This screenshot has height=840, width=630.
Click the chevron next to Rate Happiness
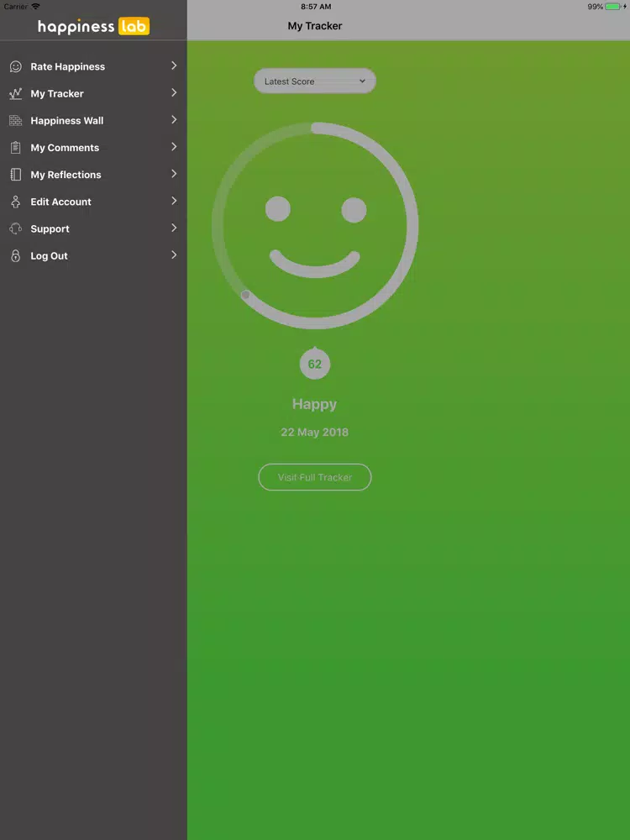pyautogui.click(x=174, y=66)
